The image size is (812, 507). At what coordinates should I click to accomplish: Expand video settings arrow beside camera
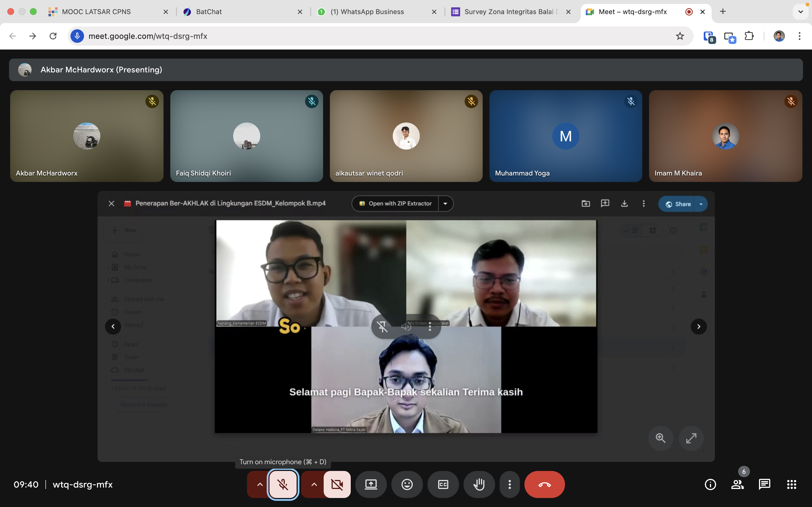coord(314,484)
